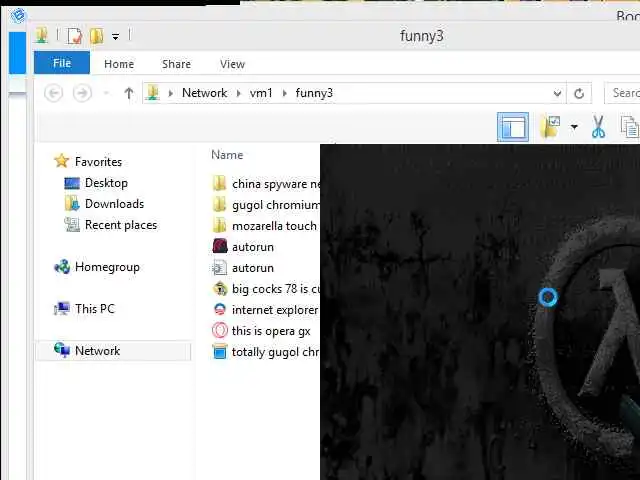
Task: Click the address bar folder icon
Action: tap(153, 93)
